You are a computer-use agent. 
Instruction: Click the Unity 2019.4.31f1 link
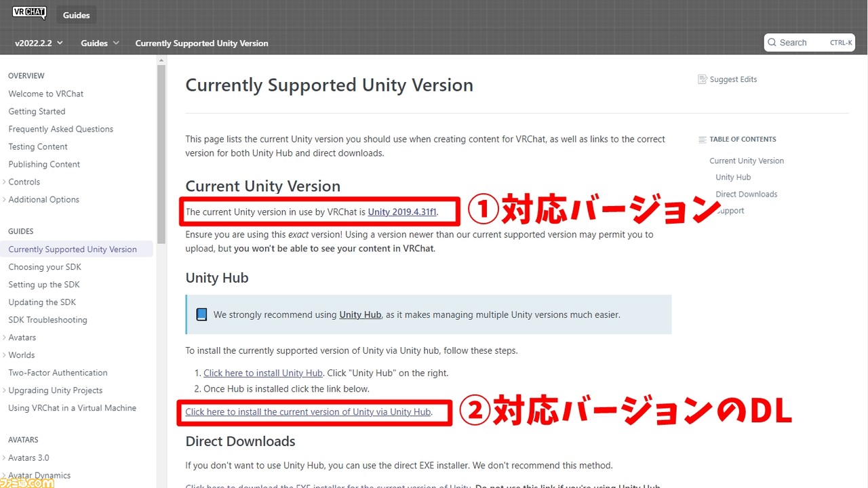(403, 211)
